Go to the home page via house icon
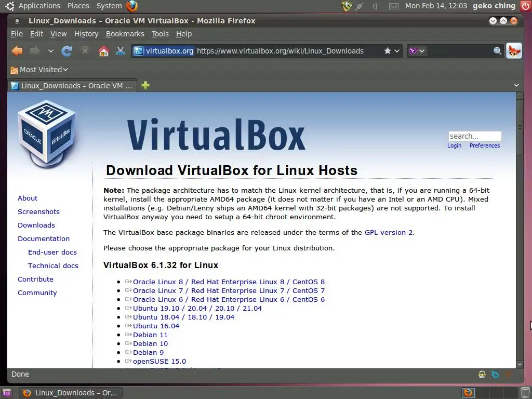Image resolution: width=532 pixels, height=399 pixels. [103, 51]
